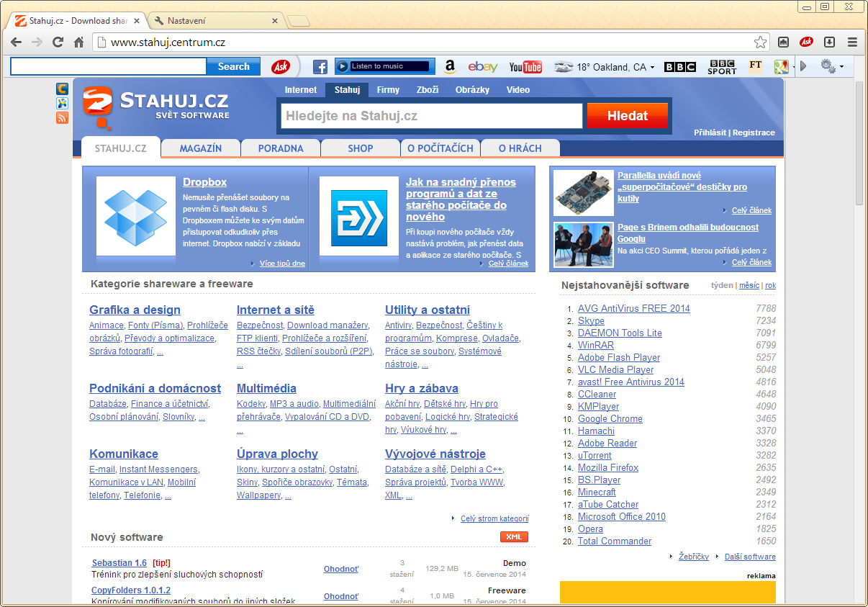The width and height of the screenshot is (868, 607).
Task: Click the browser Forward arrow
Action: (37, 42)
